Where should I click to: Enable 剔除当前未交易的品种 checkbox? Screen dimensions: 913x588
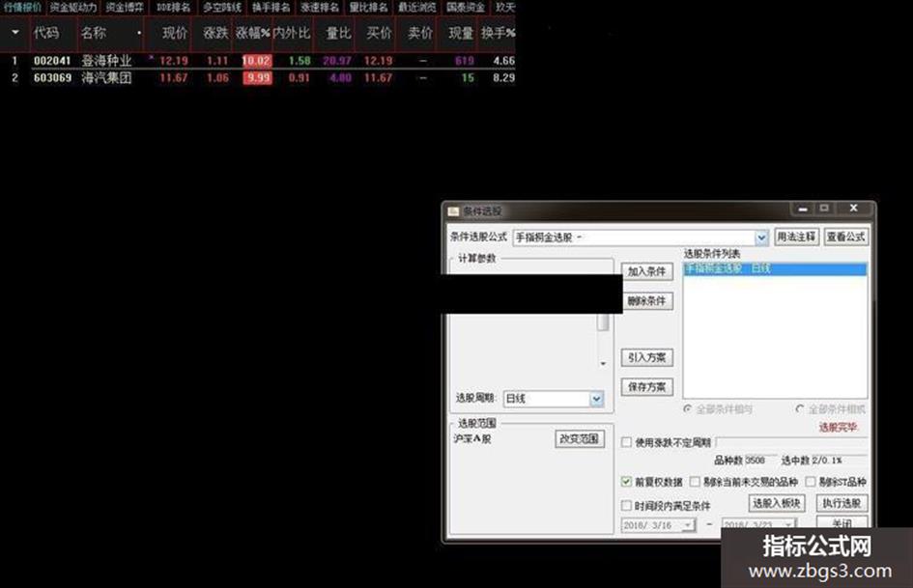click(x=695, y=482)
